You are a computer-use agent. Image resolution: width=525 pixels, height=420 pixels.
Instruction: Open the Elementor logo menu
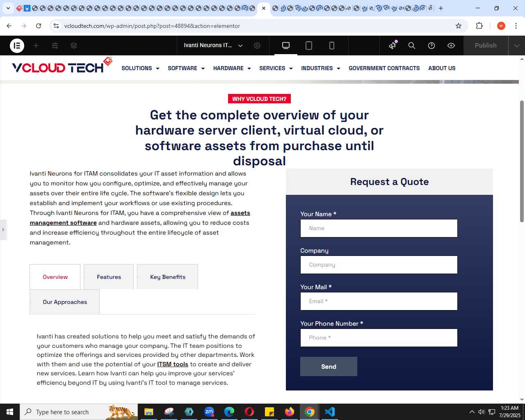(x=17, y=46)
